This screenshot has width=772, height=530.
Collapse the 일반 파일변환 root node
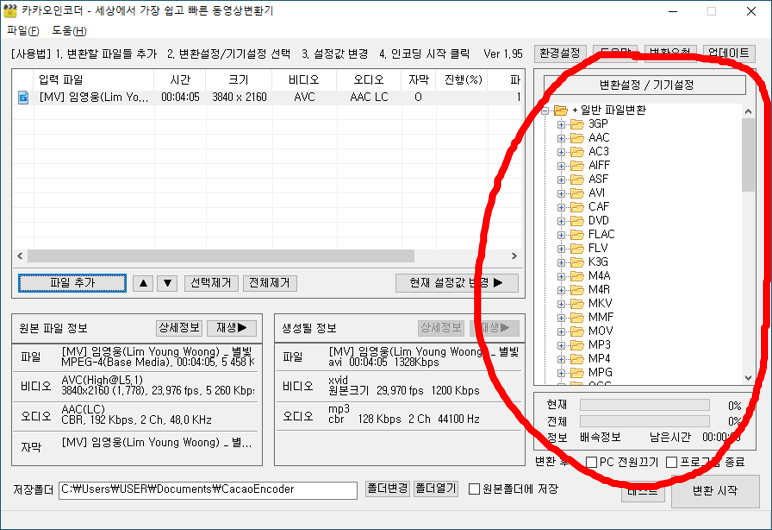point(545,111)
